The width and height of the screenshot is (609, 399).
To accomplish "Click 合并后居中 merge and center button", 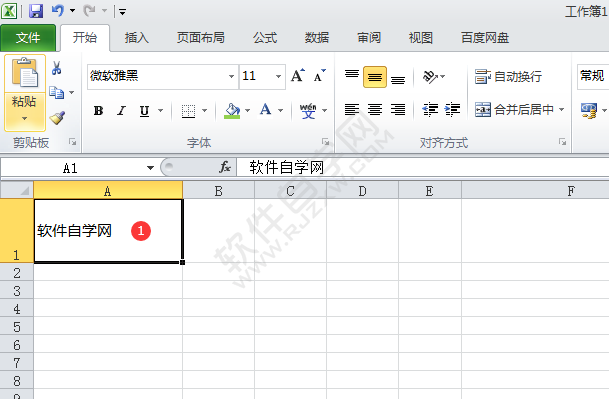I will [x=514, y=110].
